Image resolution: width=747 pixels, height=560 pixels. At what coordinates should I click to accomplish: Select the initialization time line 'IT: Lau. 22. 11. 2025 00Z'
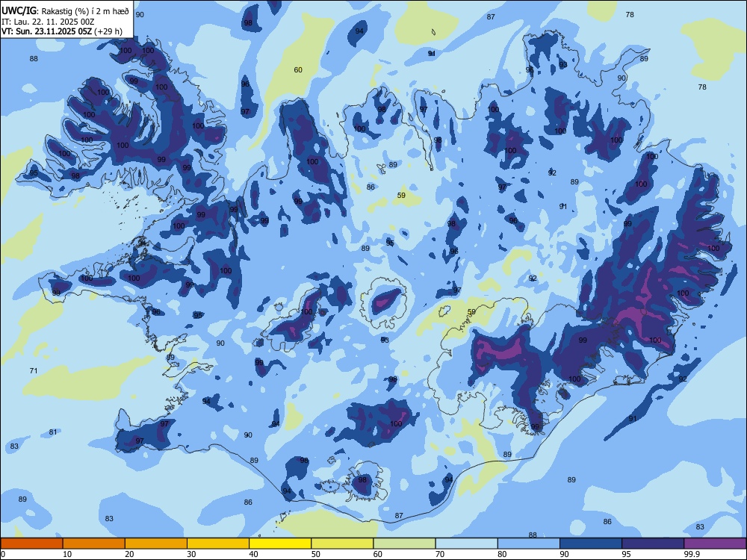click(x=48, y=22)
